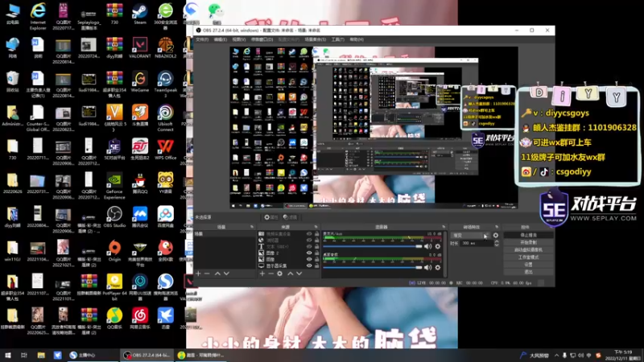The width and height of the screenshot is (644, 362).
Task: Move selected source down arrow
Action: [x=299, y=274]
